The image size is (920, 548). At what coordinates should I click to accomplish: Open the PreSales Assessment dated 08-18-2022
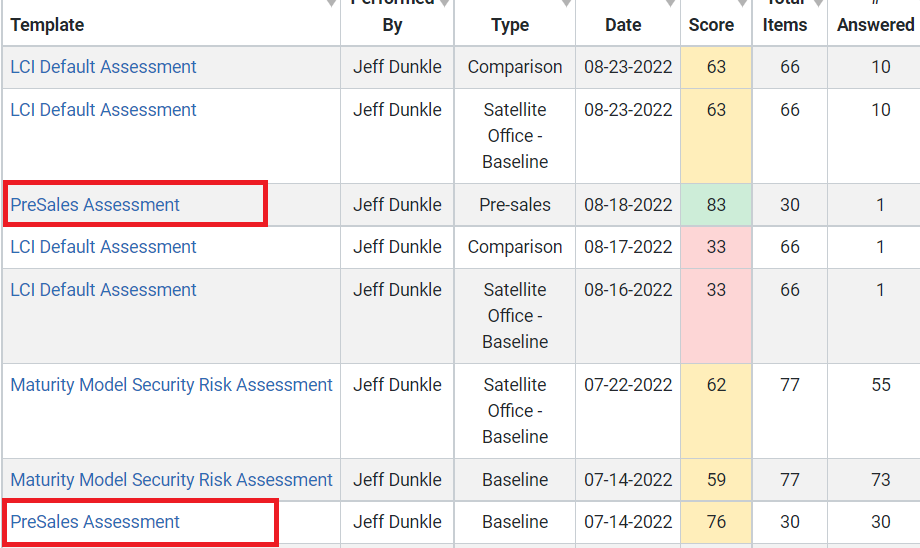pyautogui.click(x=95, y=205)
